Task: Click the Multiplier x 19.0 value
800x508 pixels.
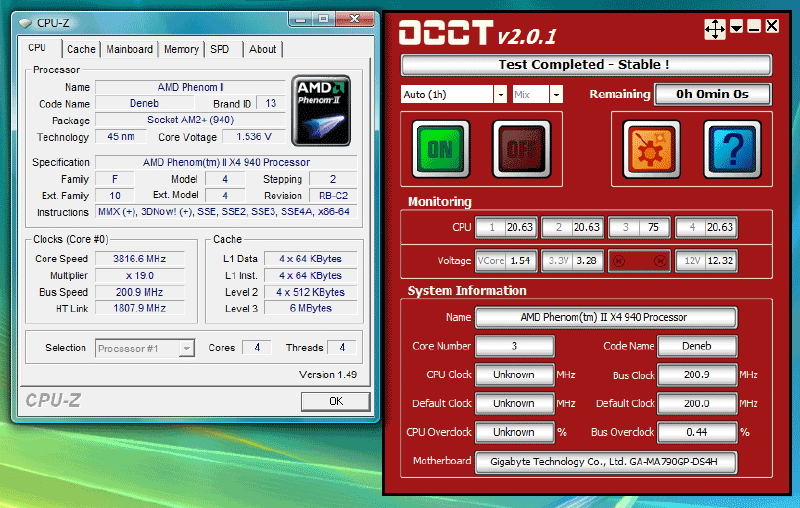Action: coord(140,275)
